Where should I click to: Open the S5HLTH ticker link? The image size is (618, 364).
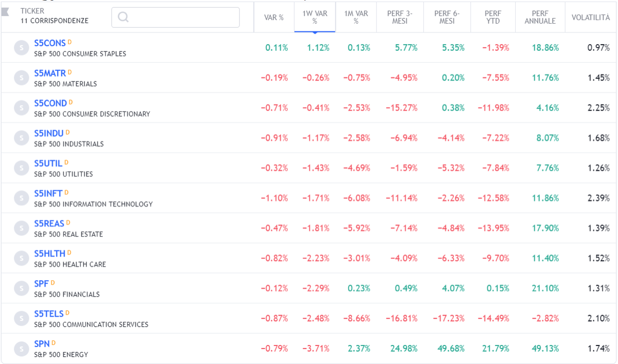50,253
